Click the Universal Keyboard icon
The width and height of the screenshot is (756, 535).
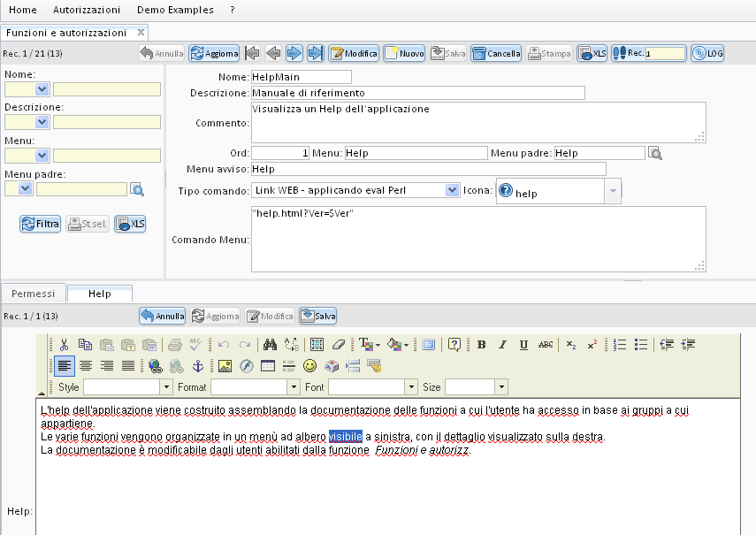(x=374, y=366)
